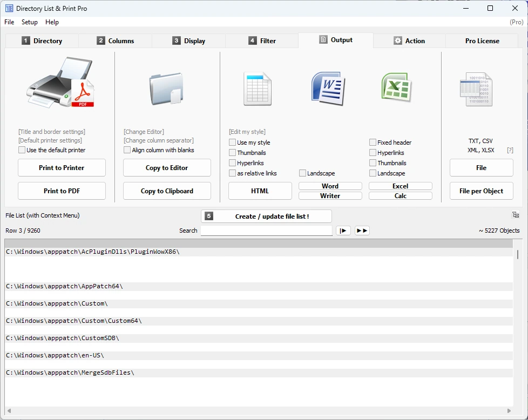This screenshot has height=420, width=528.
Task: Toggle the tree view icon beside the file list
Action: [x=516, y=214]
